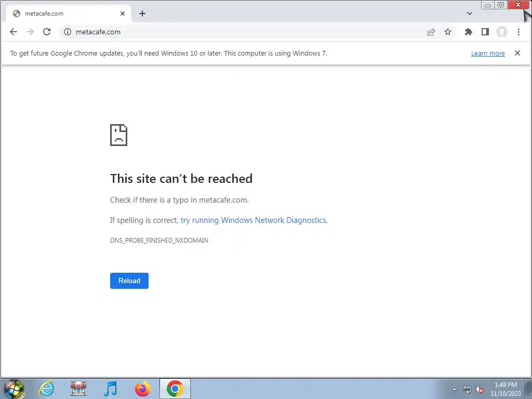Go back to the previous page
This screenshot has width=532, height=399.
pyautogui.click(x=14, y=32)
